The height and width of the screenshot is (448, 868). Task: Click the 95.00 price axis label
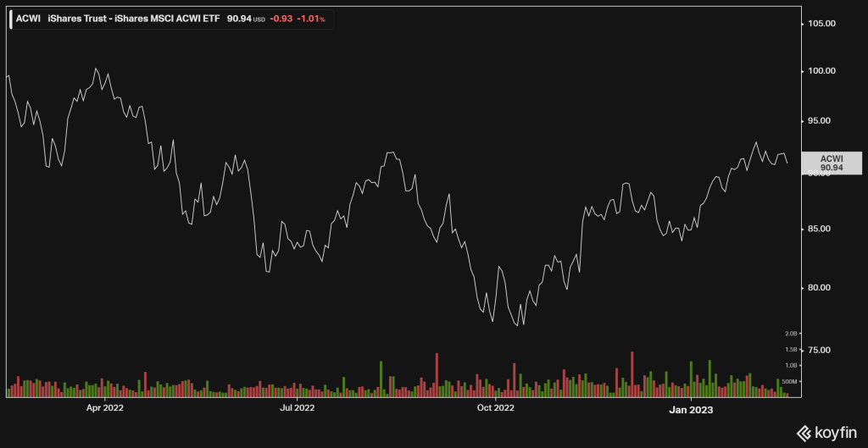(821, 121)
